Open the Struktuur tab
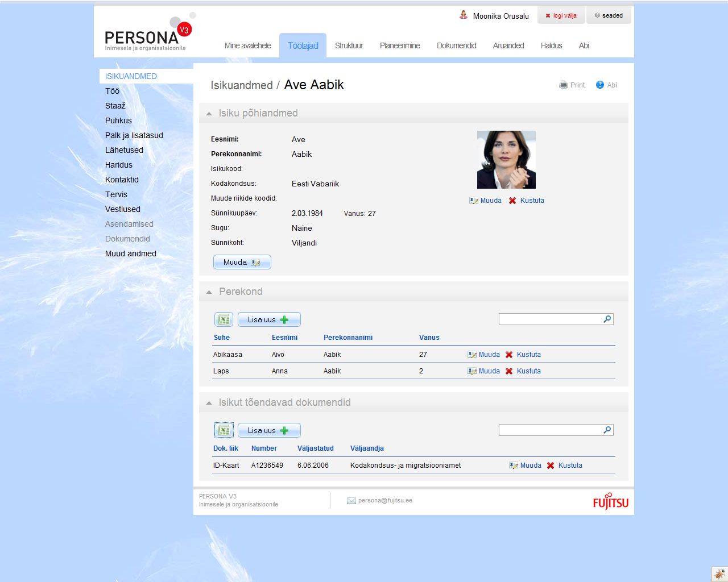Image resolution: width=728 pixels, height=582 pixels. 349,45
